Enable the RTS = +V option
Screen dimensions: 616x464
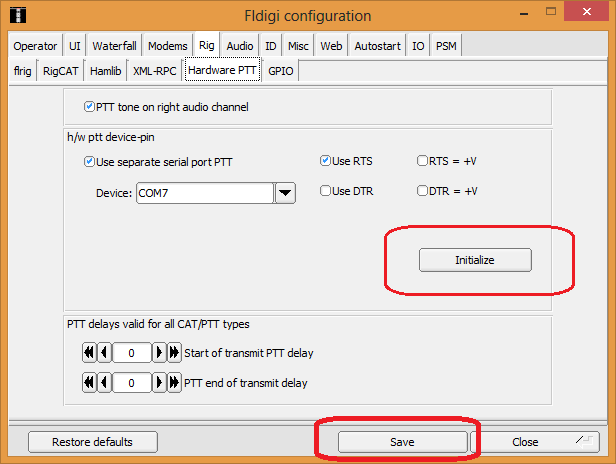click(422, 161)
